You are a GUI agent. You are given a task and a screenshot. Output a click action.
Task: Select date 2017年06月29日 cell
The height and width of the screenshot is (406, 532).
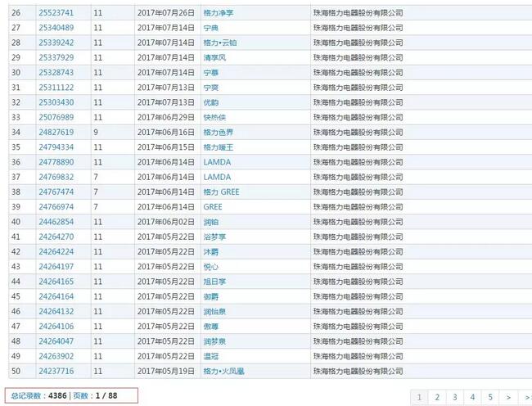(166, 117)
